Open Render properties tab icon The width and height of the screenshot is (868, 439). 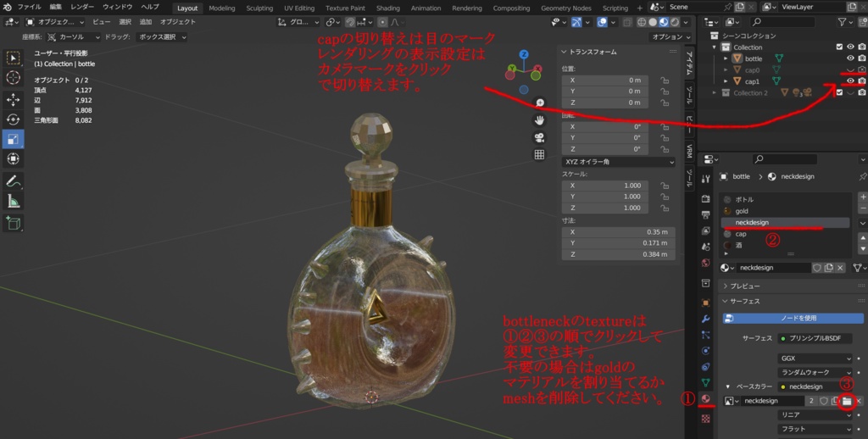(706, 199)
